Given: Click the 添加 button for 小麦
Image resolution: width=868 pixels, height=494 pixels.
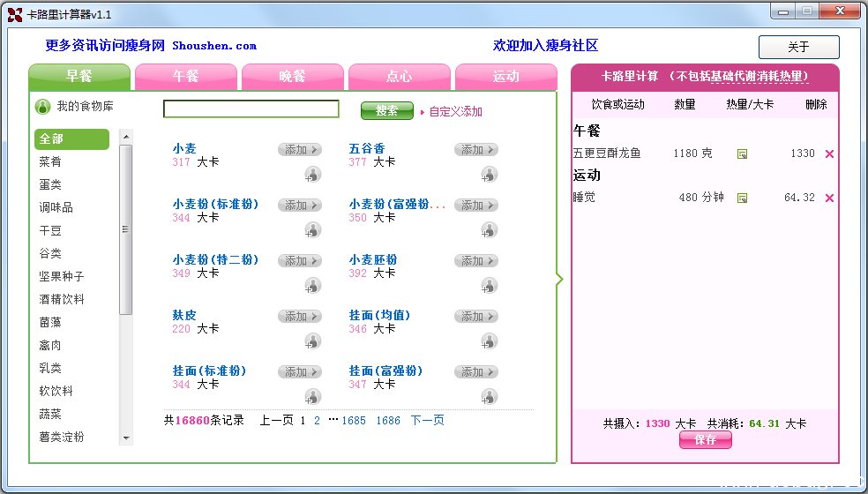Looking at the screenshot, I should tap(300, 150).
